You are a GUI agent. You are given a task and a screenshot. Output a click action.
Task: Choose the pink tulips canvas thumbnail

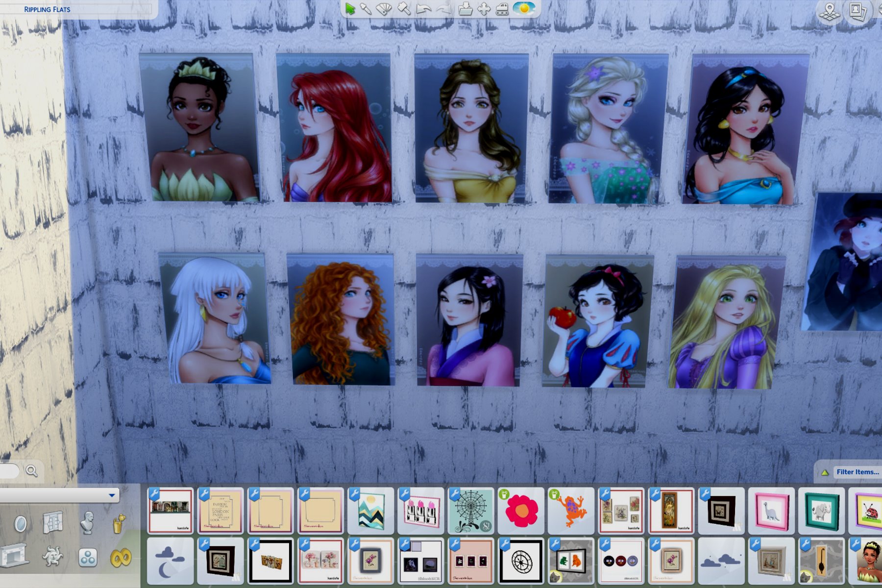pos(420,511)
